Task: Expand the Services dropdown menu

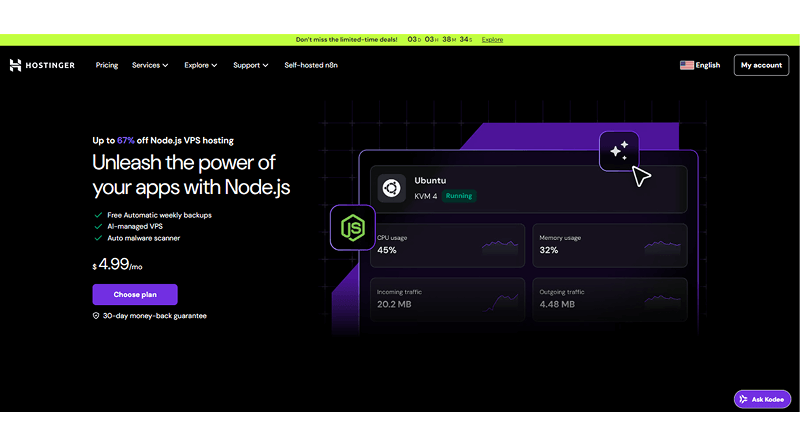Action: (x=150, y=65)
